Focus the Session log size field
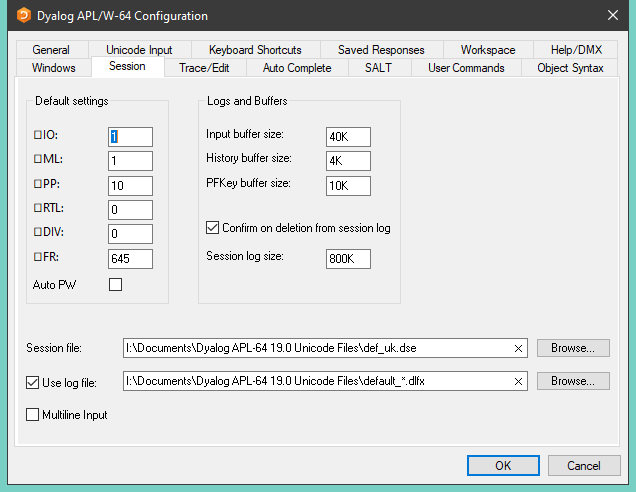This screenshot has width=636, height=492. 348,259
